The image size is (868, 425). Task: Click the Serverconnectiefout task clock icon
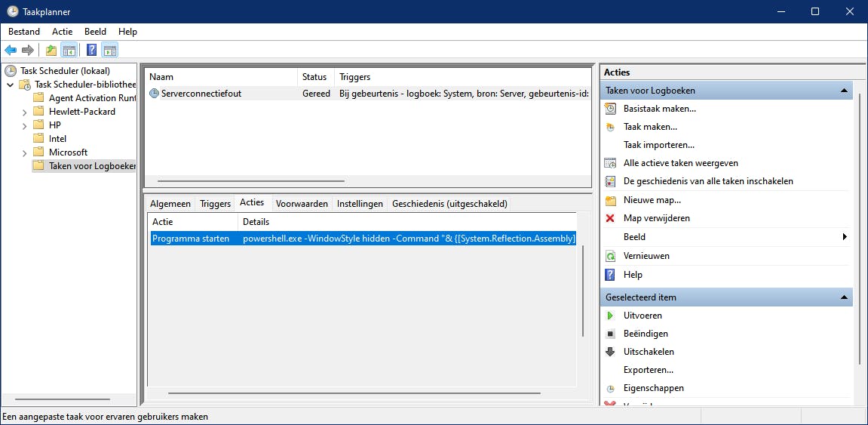pos(155,94)
